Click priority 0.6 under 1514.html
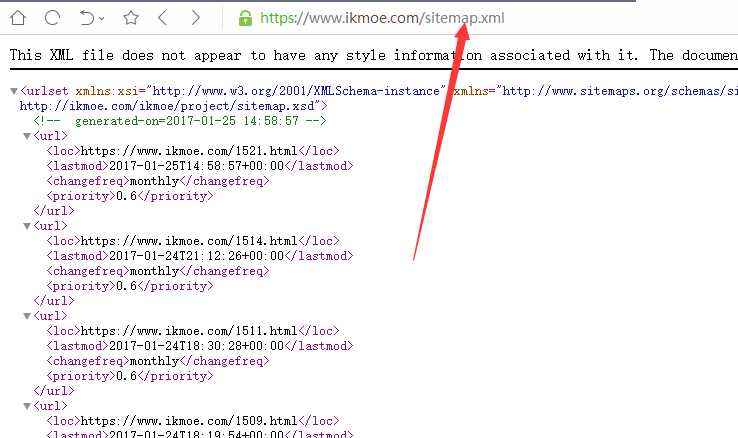The image size is (738, 438). 126,286
